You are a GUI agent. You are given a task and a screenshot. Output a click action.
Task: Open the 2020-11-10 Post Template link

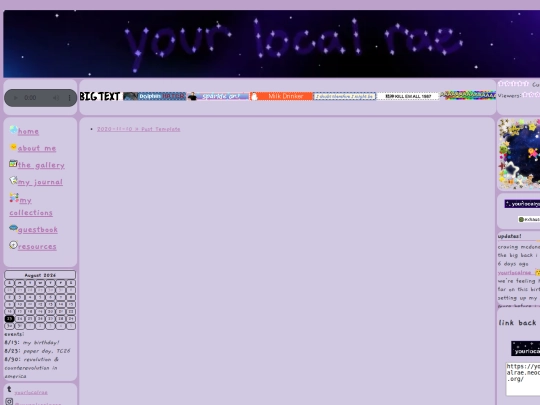(x=138, y=129)
